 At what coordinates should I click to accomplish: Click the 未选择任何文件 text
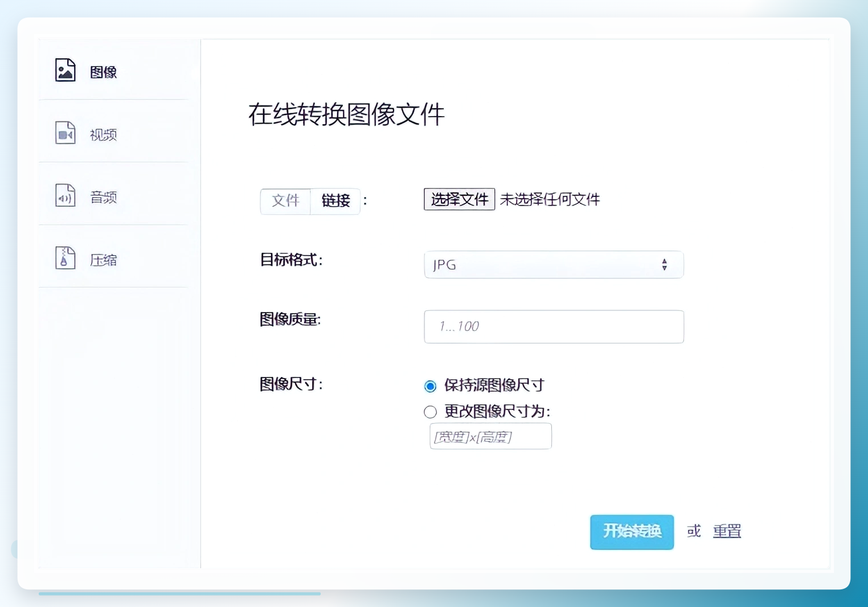550,199
